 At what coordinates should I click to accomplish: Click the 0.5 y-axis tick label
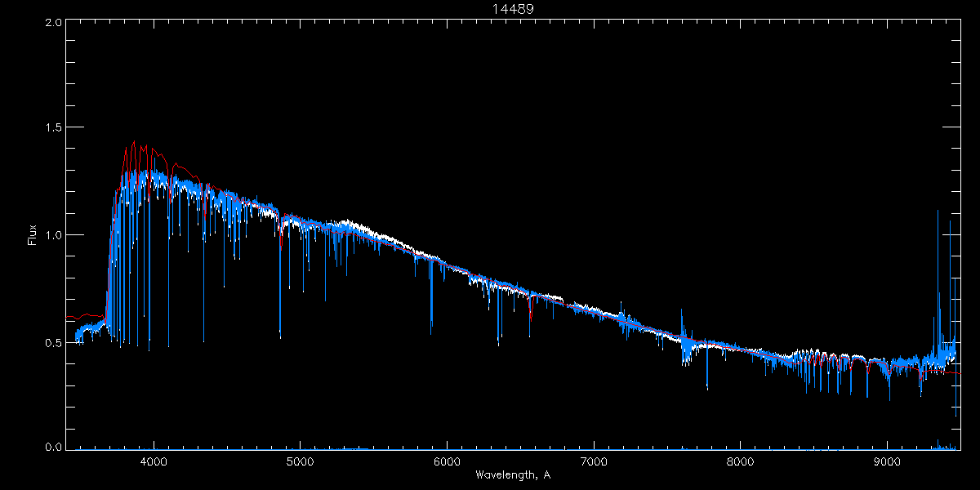tap(52, 342)
